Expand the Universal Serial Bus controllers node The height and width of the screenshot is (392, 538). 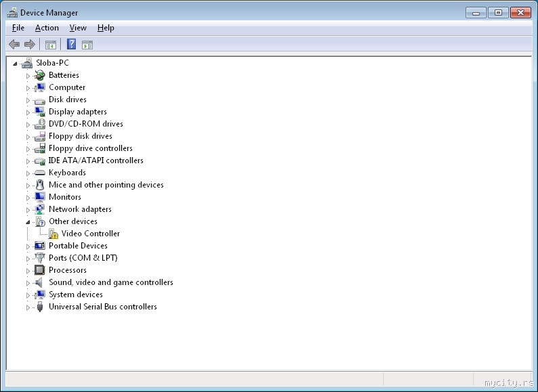[x=28, y=307]
